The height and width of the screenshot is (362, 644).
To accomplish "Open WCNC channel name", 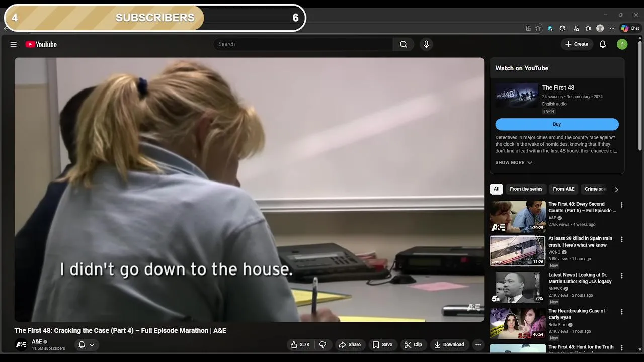I will (554, 252).
